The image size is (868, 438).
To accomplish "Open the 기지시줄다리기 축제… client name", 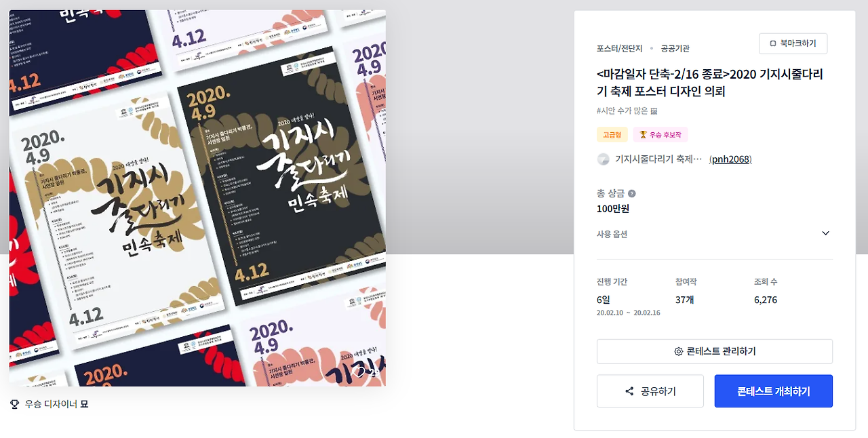I will point(658,159).
